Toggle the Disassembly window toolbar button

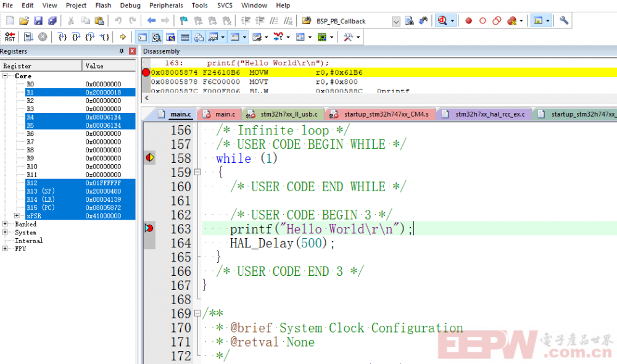pyautogui.click(x=157, y=37)
